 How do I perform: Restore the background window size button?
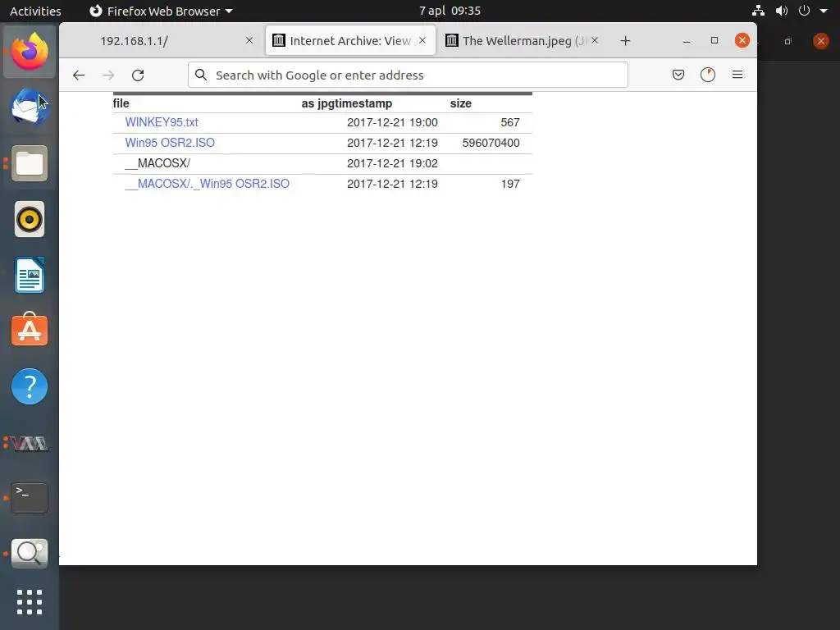pyautogui.click(x=787, y=41)
